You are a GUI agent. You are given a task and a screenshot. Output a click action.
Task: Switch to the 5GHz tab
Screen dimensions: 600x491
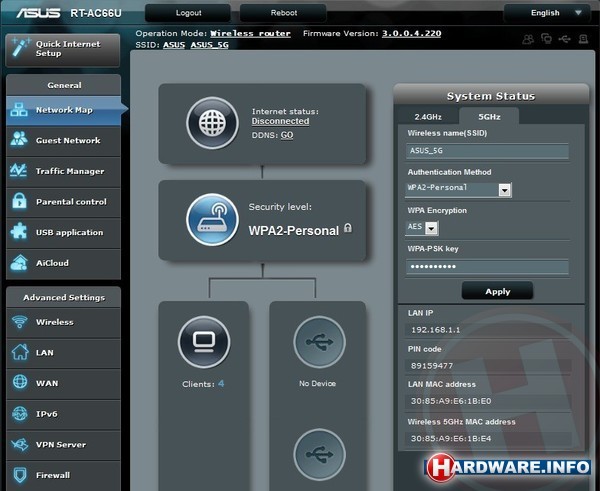pos(489,116)
